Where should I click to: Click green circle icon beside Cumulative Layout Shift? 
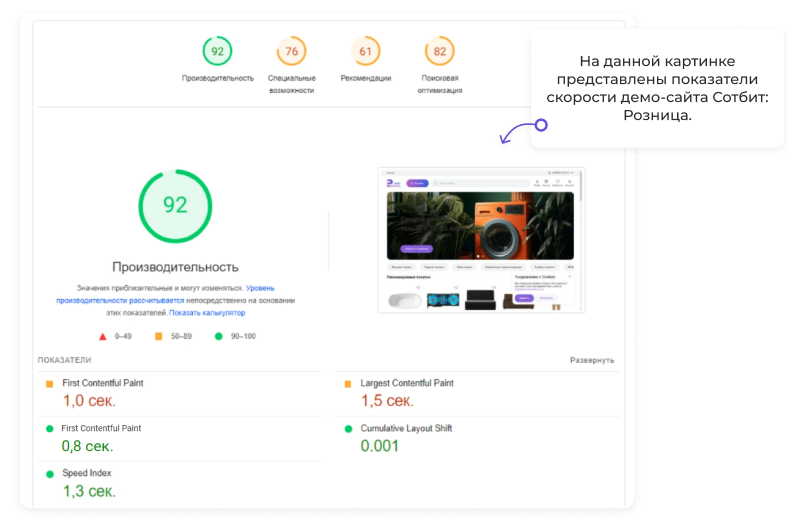[x=348, y=429]
